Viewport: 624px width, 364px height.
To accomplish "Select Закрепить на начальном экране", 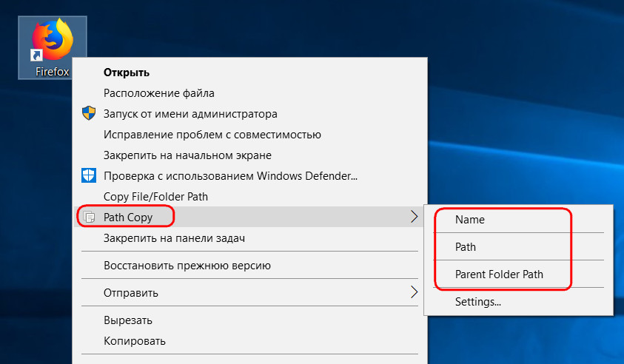I will [x=187, y=155].
